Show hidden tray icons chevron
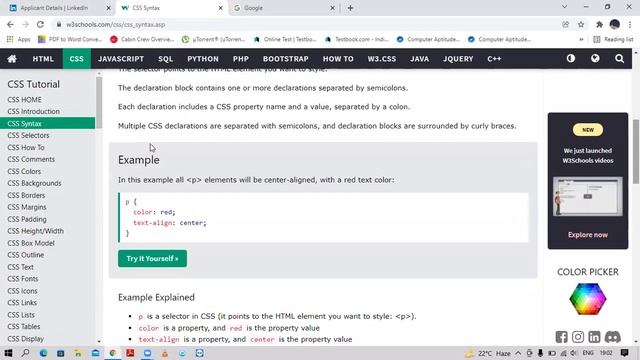640x360 pixels. (x=518, y=353)
